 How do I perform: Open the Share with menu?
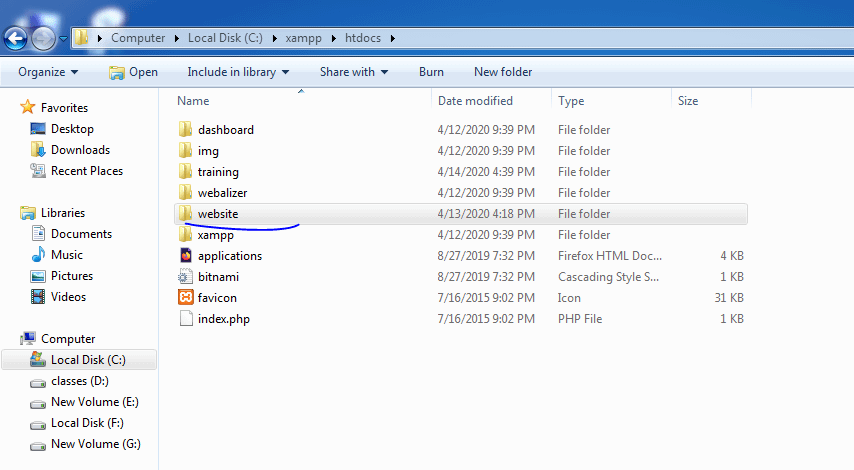354,72
